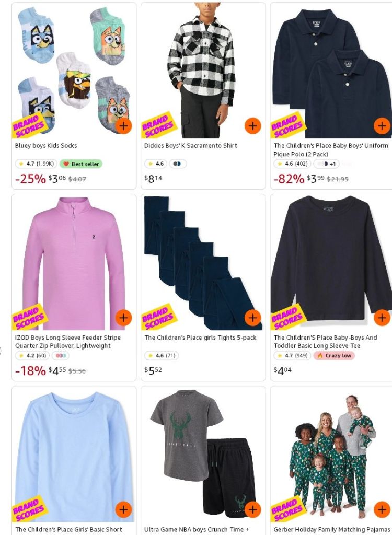Screen dimensions: 392x535
Task: Open Dickies Boys' K Sacramento Shirt link
Action: click(x=190, y=145)
